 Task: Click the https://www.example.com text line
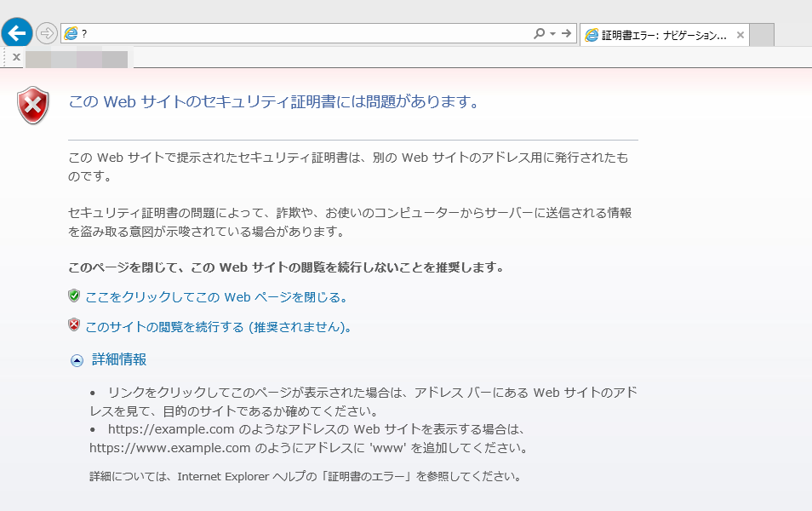coord(308,448)
